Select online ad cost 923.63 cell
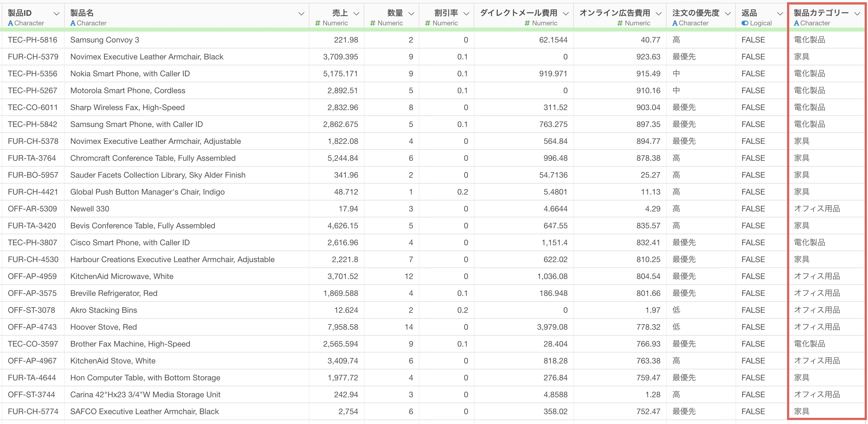 click(x=648, y=57)
